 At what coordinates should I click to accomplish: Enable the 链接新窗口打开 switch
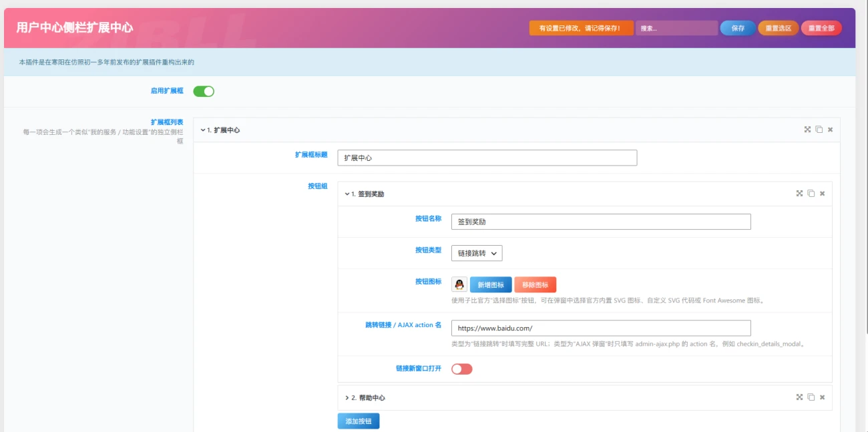(462, 369)
